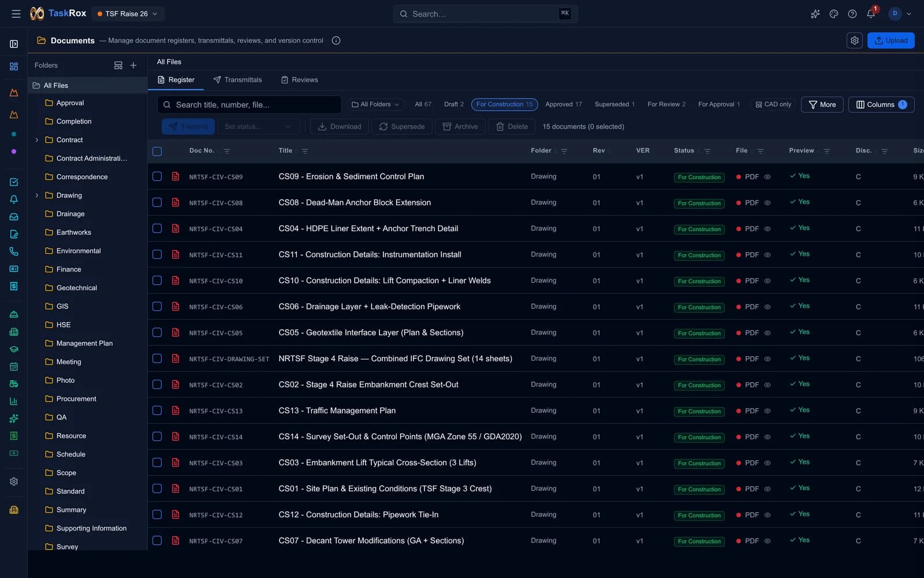Screen dimensions: 924x578
Task: Filter the Status column
Action: (707, 151)
